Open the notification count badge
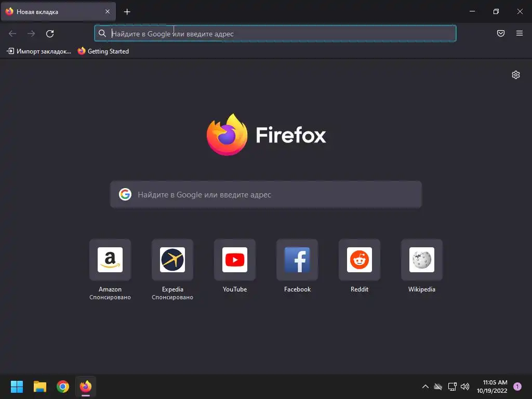Viewport: 532px width, 399px height. click(517, 387)
